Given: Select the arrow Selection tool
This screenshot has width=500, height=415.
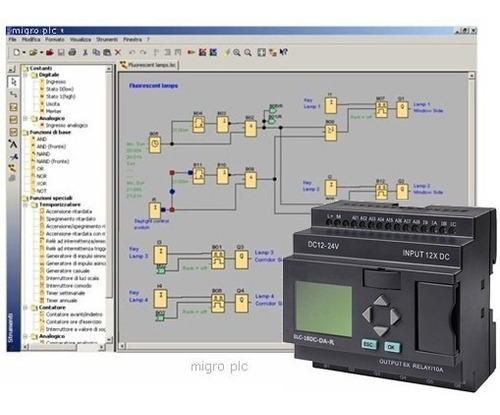Looking at the screenshot, I should pos(13,82).
